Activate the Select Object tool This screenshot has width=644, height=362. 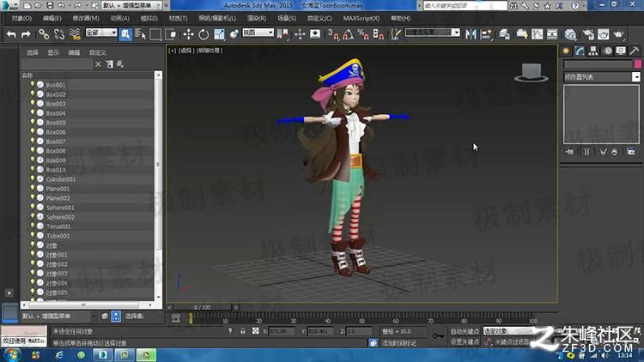click(x=125, y=34)
